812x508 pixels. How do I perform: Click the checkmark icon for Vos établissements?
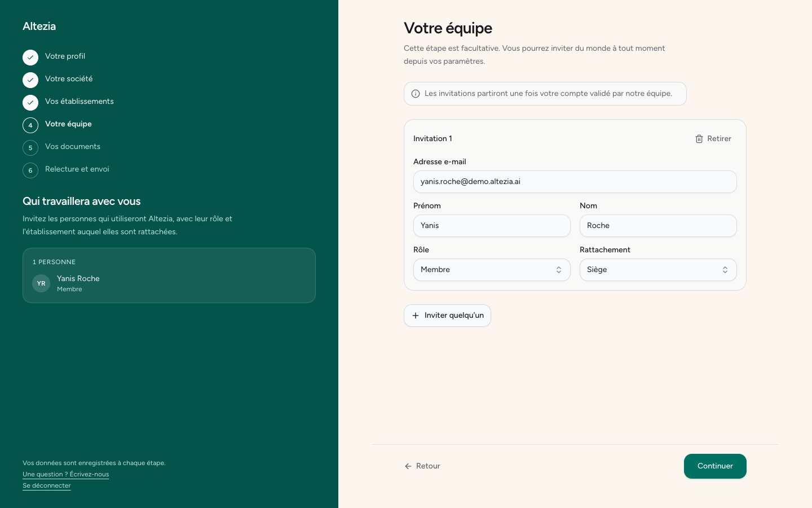tap(30, 103)
